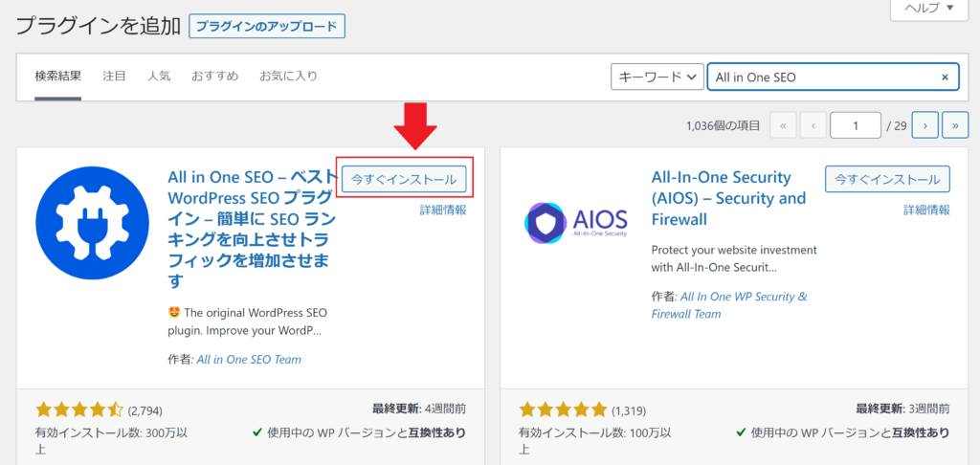Click the 有効インストール数: 100万以上 text
Viewport: 980px width, 465px height.
pos(595,440)
